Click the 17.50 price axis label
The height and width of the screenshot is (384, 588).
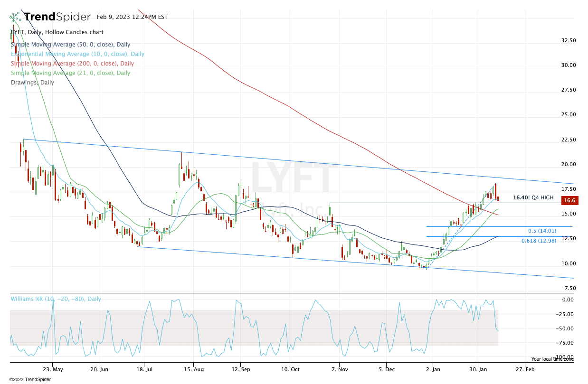(569, 189)
